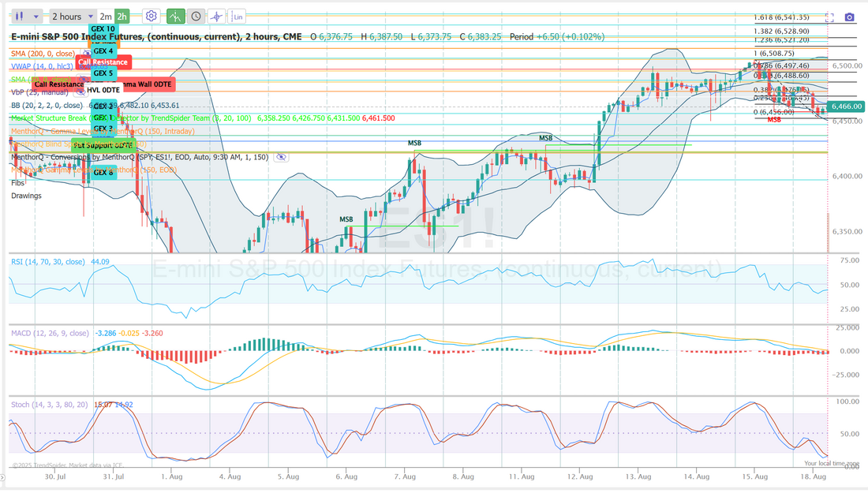
Task: Select the SMA (200, 0, close) legend label
Action: point(43,53)
